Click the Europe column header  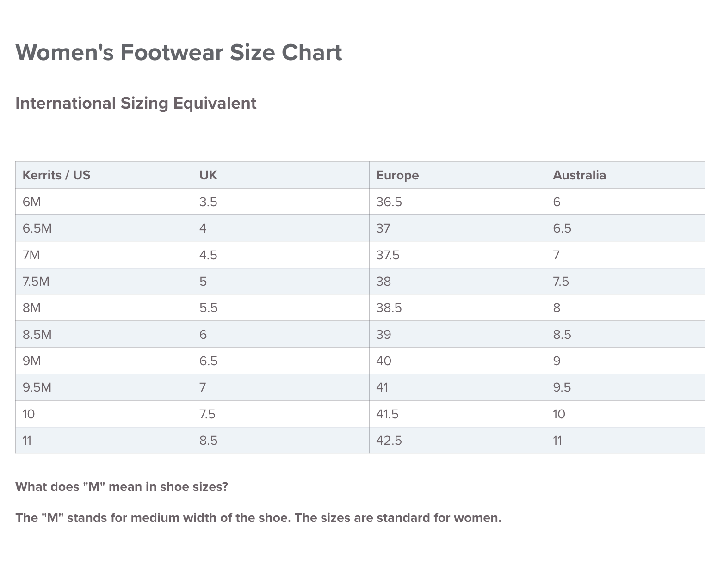pos(397,175)
